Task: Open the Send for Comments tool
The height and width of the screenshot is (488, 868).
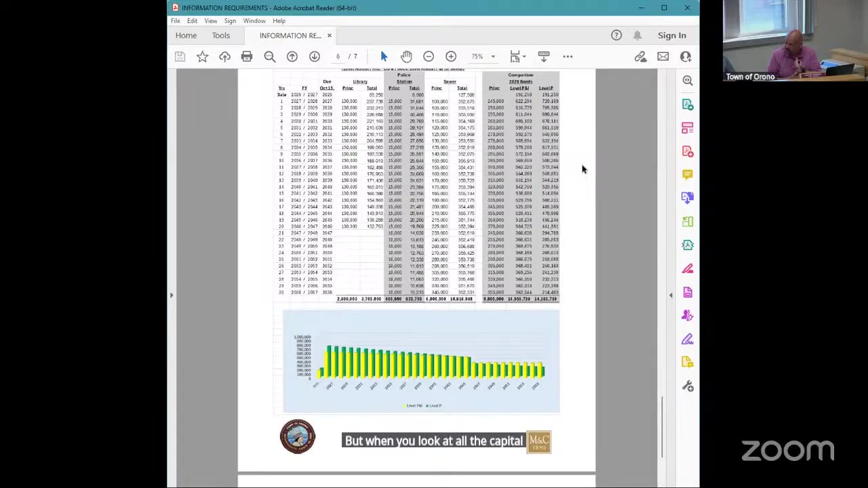Action: (688, 363)
